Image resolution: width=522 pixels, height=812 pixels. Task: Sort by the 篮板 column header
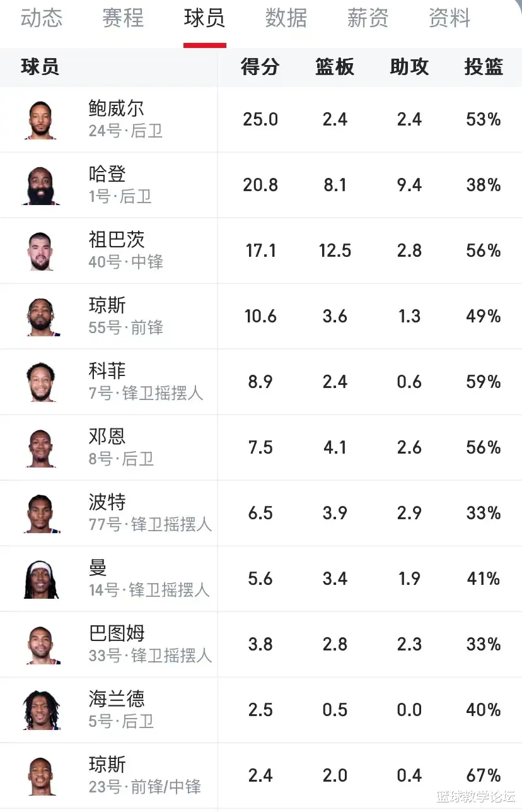pyautogui.click(x=335, y=67)
